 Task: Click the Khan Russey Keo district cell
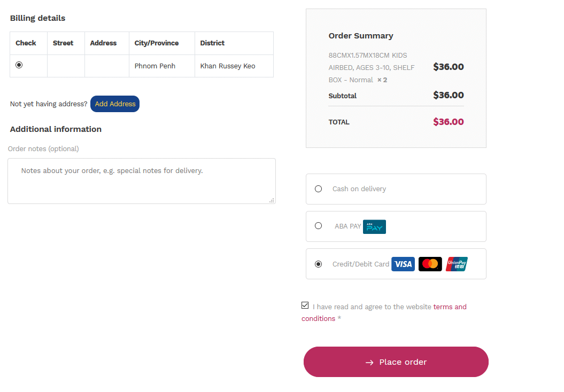click(x=228, y=66)
